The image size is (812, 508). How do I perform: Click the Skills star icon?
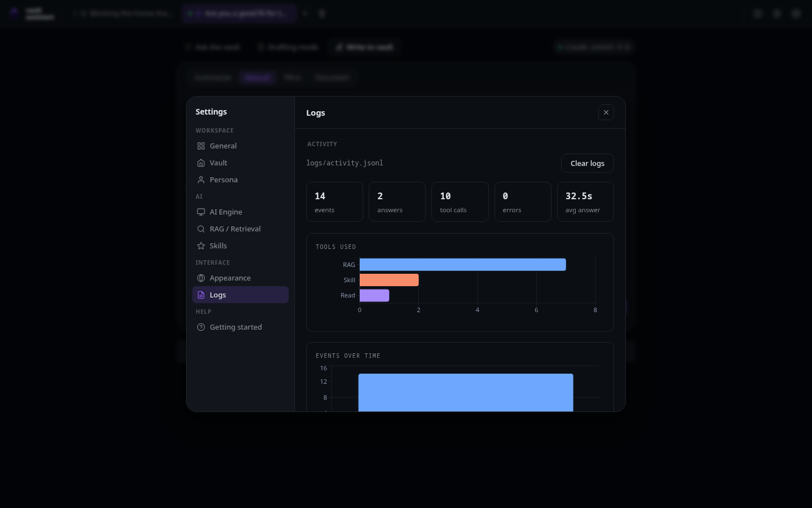pos(201,246)
